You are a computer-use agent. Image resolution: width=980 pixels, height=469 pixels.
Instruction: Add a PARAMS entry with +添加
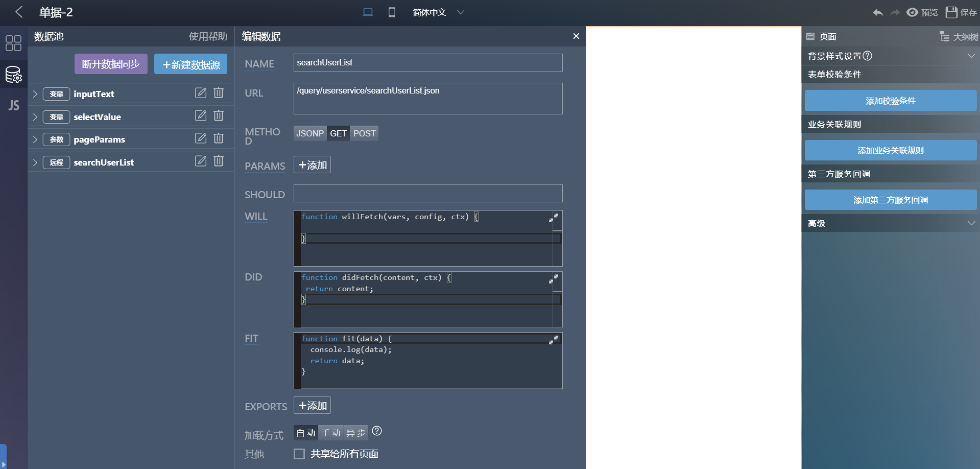(312, 165)
